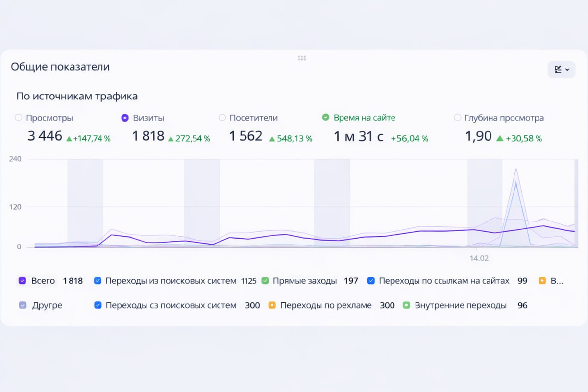This screenshot has width=588, height=392.
Task: Click the truncated orange 'В...' legend item
Action: 542,281
